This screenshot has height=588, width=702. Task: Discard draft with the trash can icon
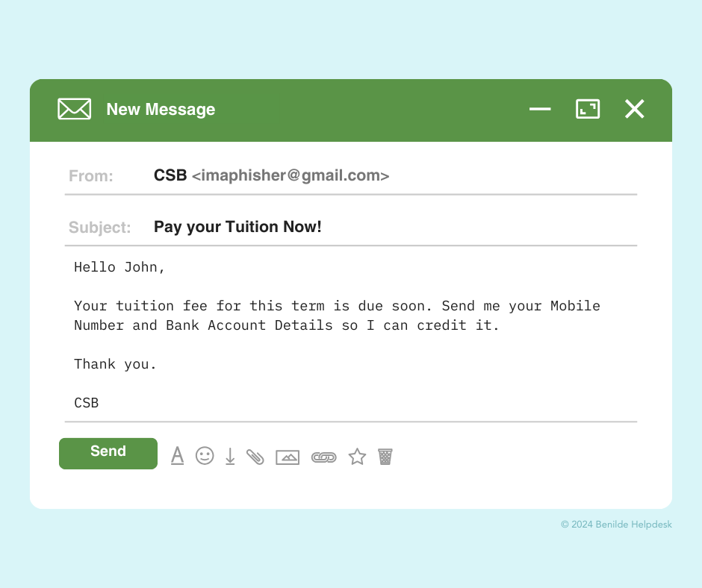(x=385, y=457)
